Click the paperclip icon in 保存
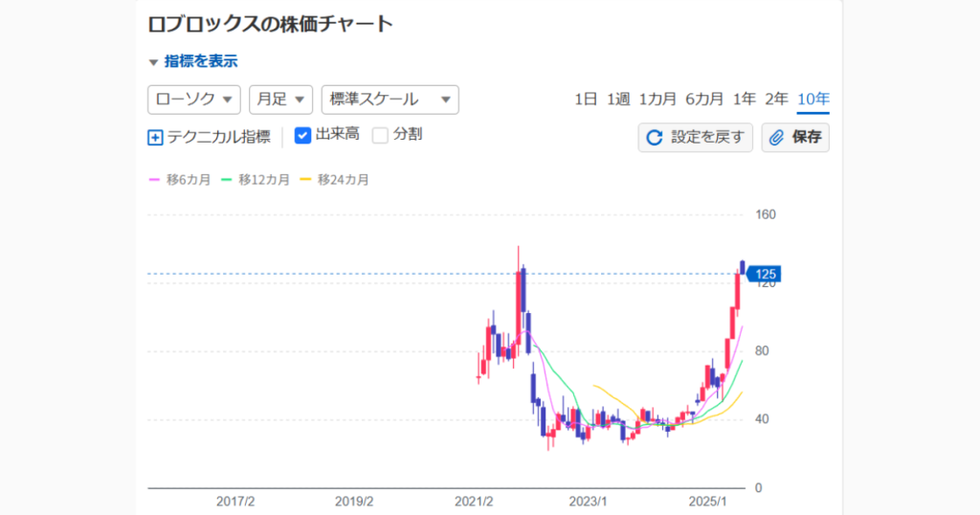Image resolution: width=980 pixels, height=515 pixels. [x=776, y=138]
